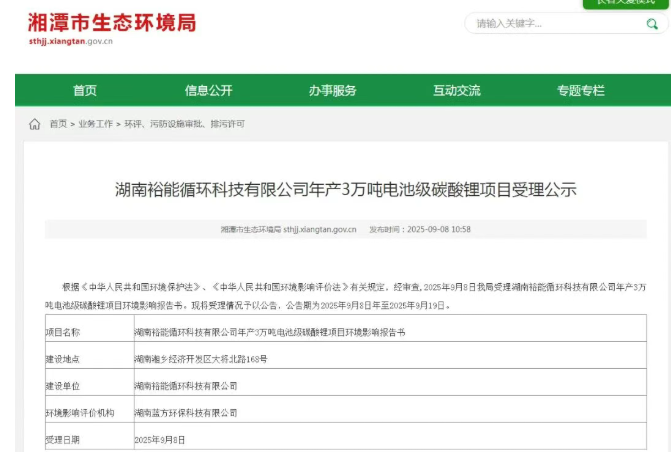Viewport: 671px width, 452px height.
Task: Select 互动交流 in the navigation bar
Action: tap(456, 91)
